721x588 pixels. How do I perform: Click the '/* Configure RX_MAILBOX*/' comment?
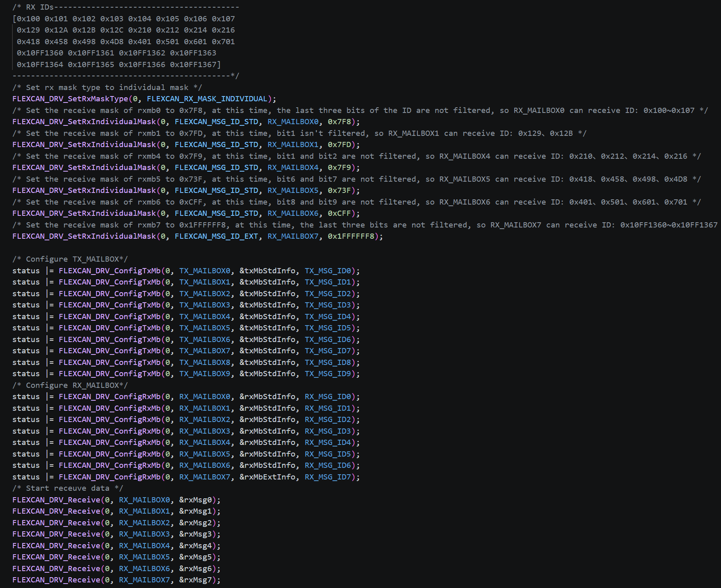[x=70, y=385]
